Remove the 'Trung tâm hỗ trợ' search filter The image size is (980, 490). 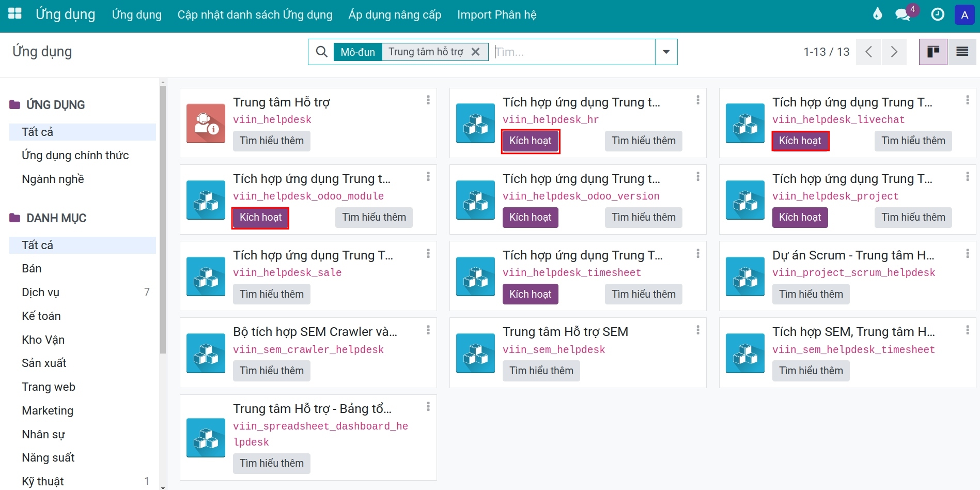476,52
